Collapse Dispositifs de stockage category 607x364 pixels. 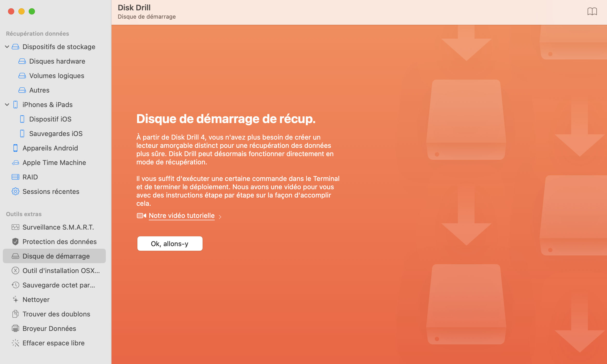coord(6,46)
